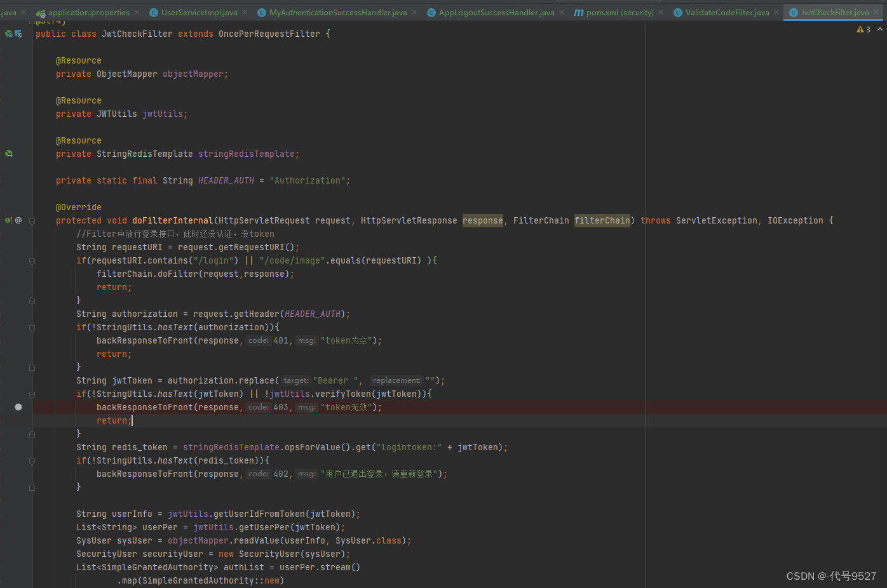Collapse the hasText(redis_token) if-block
The image size is (887, 588).
click(32, 461)
